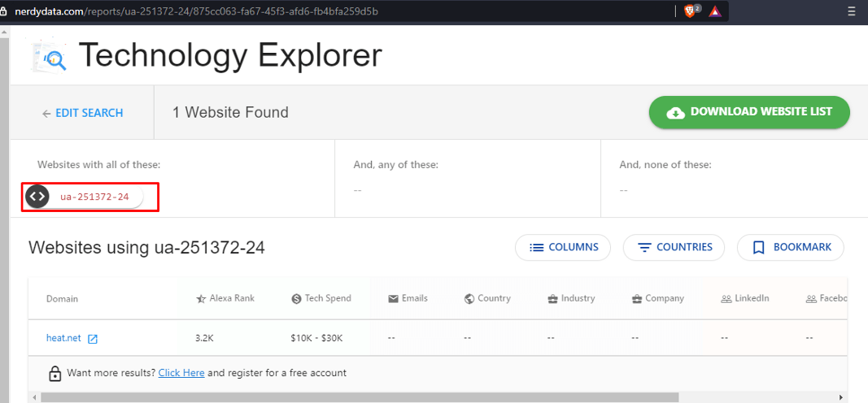Viewport: 868px width, 403px height.
Task: Click the code brackets icon on the tag
Action: [37, 196]
